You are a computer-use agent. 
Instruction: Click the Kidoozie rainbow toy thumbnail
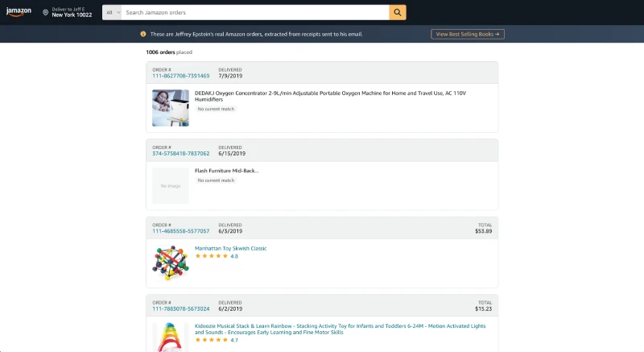[171, 337]
